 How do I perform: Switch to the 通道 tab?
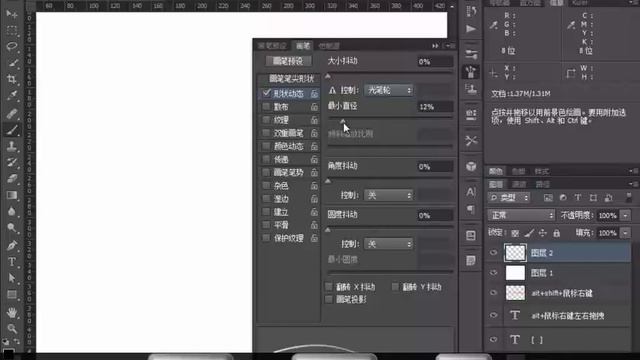519,184
